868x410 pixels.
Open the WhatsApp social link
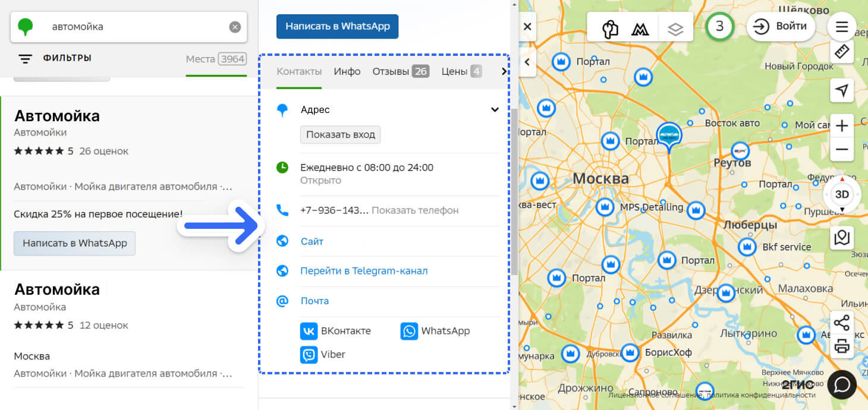coord(436,331)
